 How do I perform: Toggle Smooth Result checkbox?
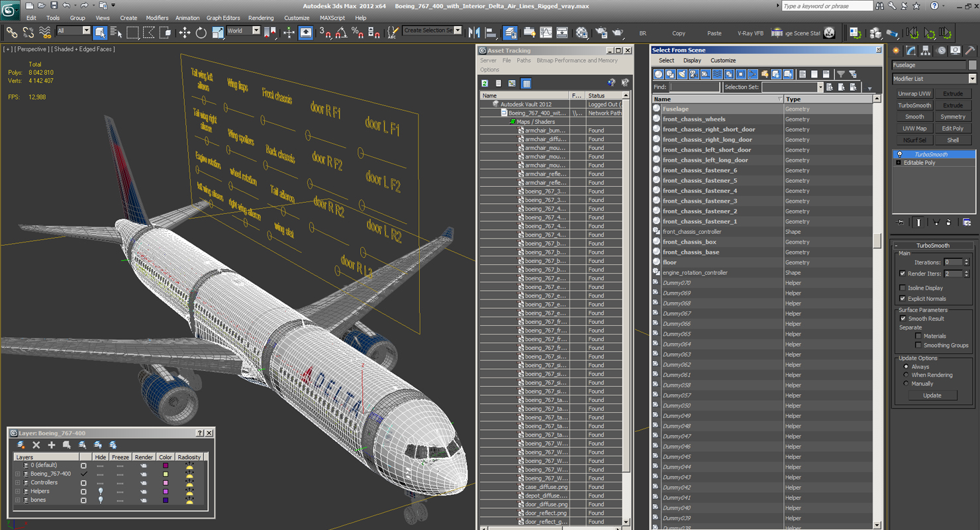tap(903, 319)
